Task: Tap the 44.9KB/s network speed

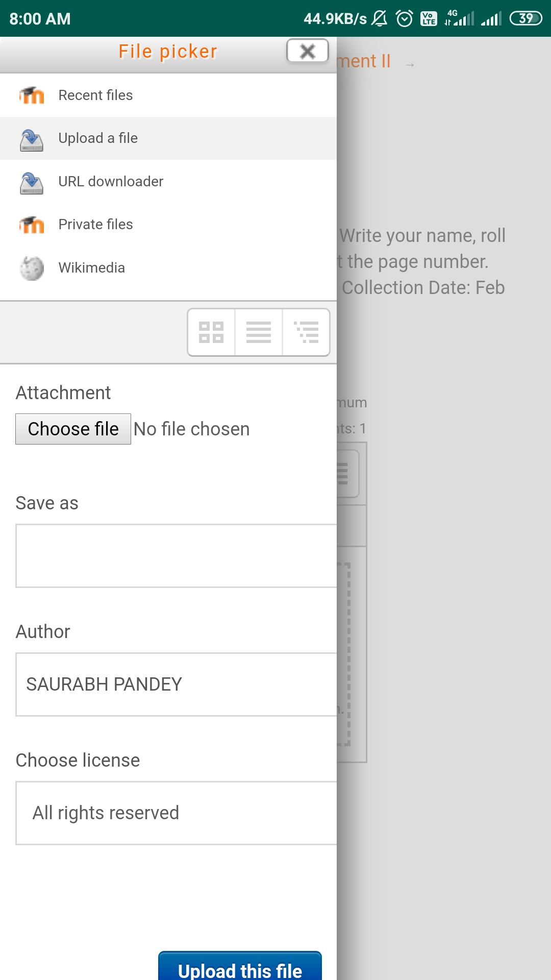Action: coord(335,19)
